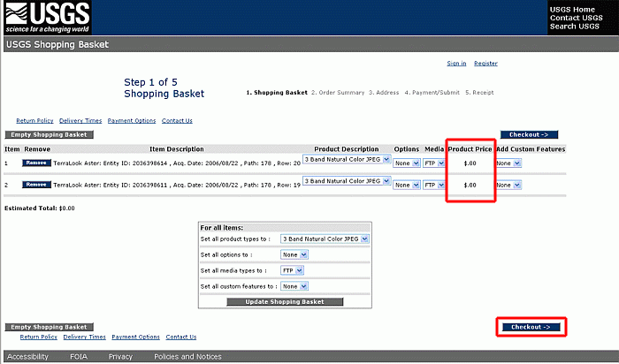Open item 1 Product Description dropdown
This screenshot has width=619, height=364.
click(x=347, y=159)
